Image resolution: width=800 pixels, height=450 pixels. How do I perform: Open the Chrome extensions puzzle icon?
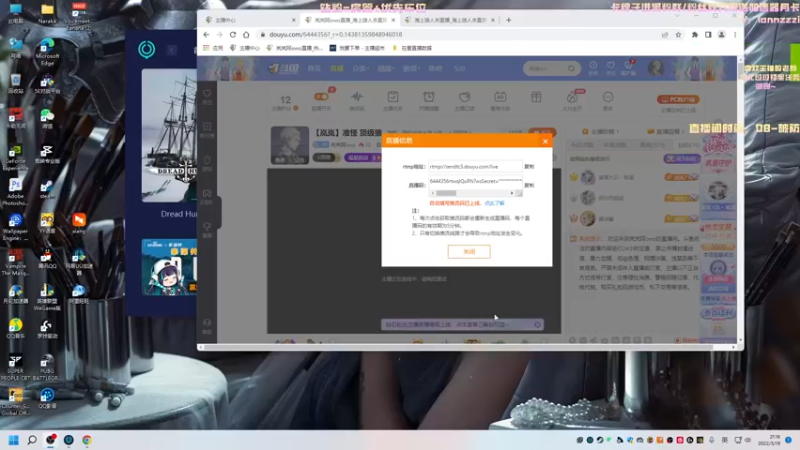tap(694, 35)
